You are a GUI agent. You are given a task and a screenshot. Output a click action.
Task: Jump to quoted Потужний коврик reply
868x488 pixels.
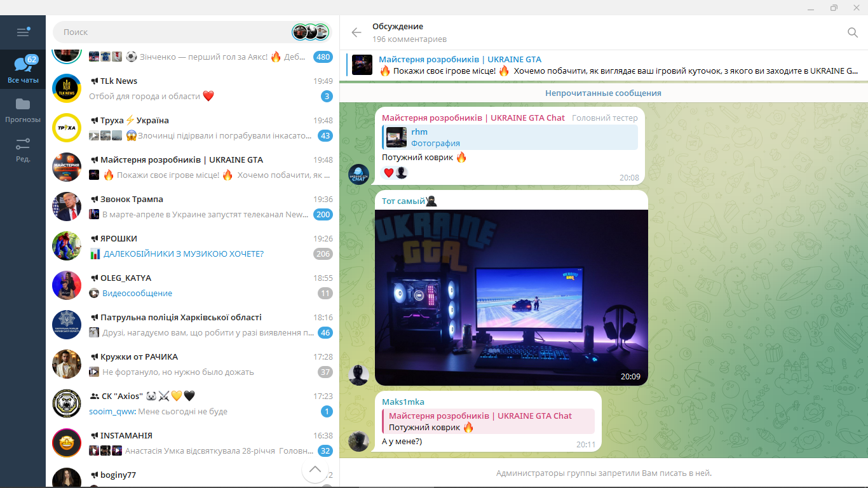488,421
